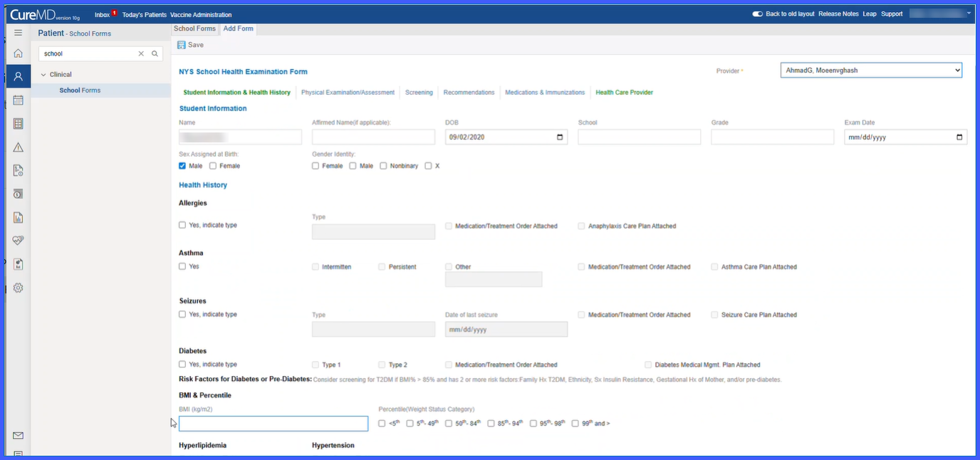
Task: Open the Exam Date calendar picker
Action: tap(959, 137)
